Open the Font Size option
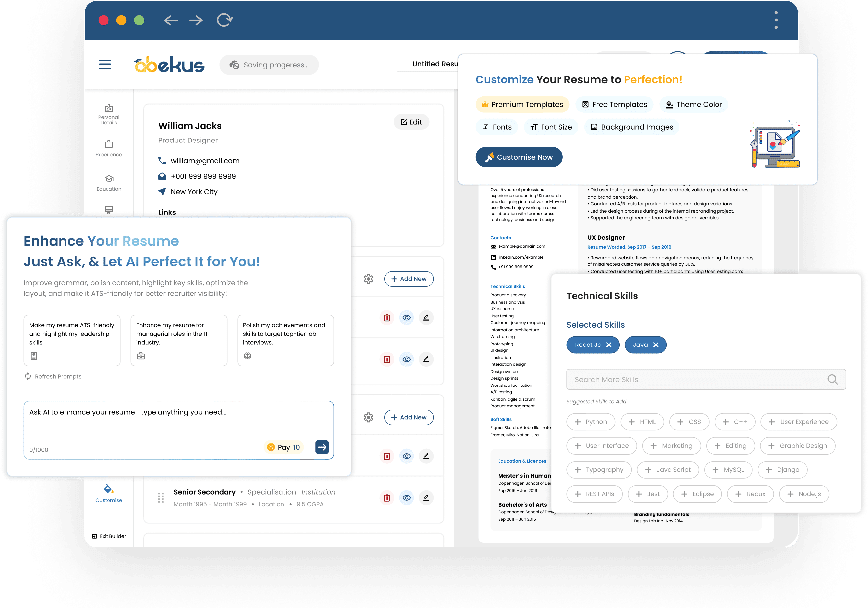Screen dimensions: 868x608 (x=551, y=127)
